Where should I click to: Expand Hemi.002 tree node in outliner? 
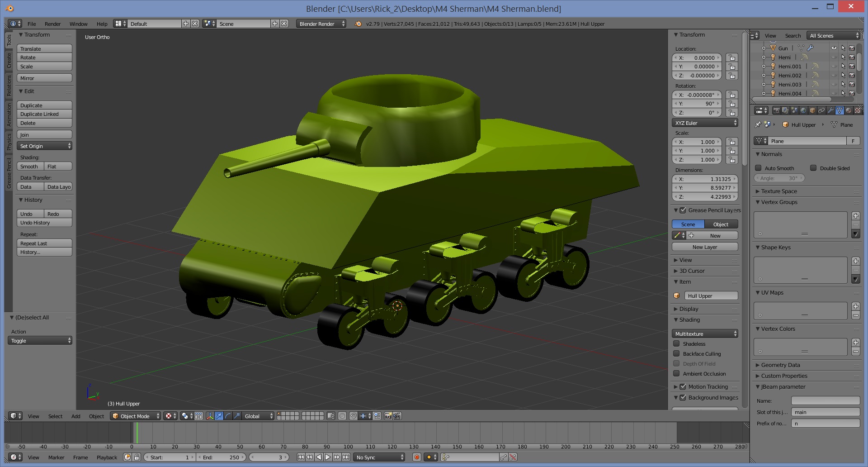pyautogui.click(x=764, y=75)
